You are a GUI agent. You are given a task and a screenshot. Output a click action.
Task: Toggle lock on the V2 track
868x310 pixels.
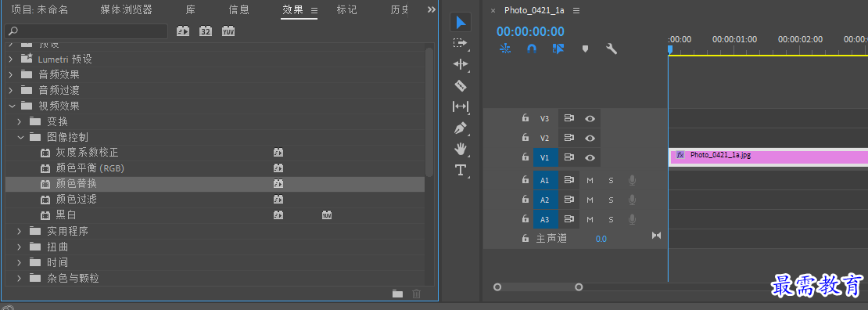tap(525, 138)
